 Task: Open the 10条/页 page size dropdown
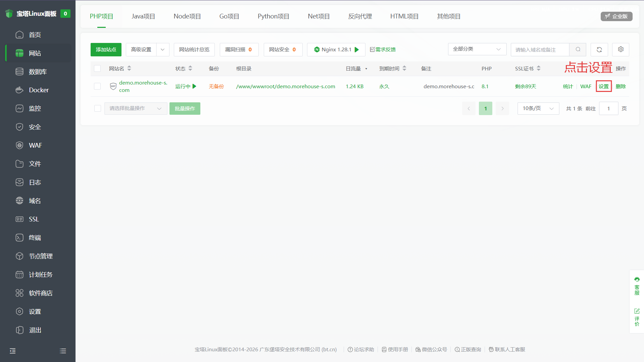(538, 108)
